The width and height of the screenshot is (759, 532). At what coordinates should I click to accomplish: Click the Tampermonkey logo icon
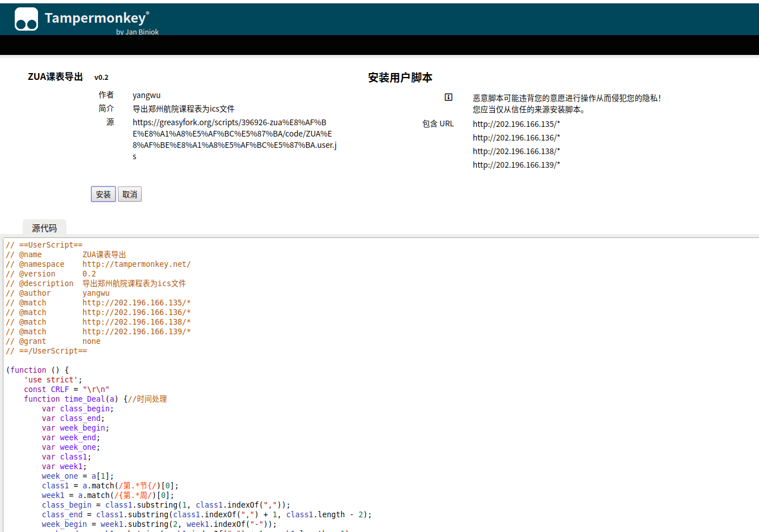26,19
